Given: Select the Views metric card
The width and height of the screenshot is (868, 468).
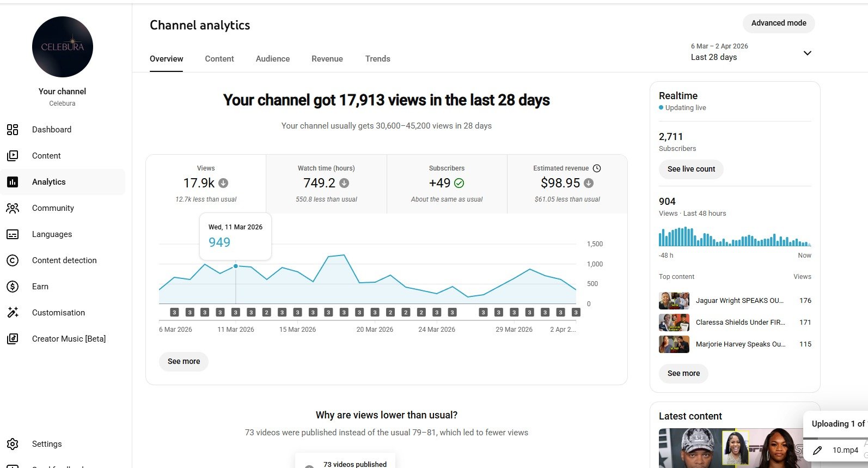Looking at the screenshot, I should click(x=206, y=184).
